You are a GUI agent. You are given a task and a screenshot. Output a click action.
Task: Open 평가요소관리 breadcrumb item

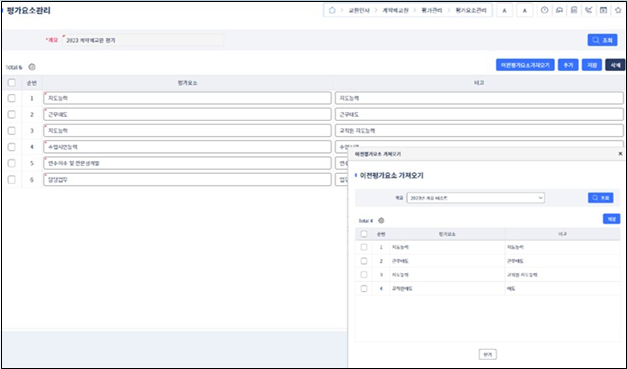click(471, 10)
